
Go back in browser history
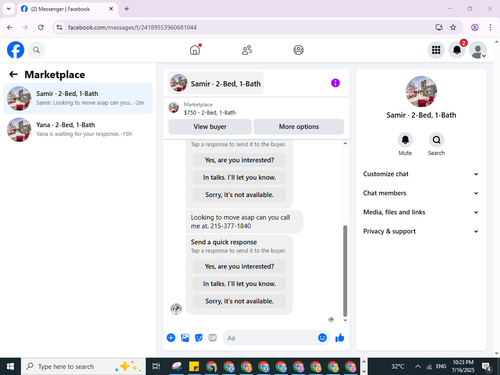click(10, 27)
